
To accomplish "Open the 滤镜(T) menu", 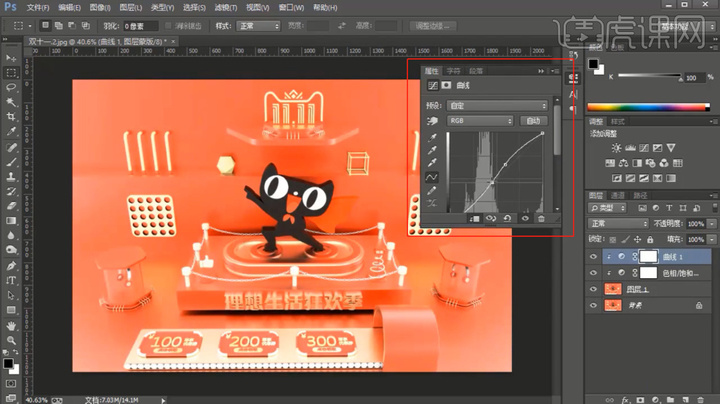I will coord(225,8).
